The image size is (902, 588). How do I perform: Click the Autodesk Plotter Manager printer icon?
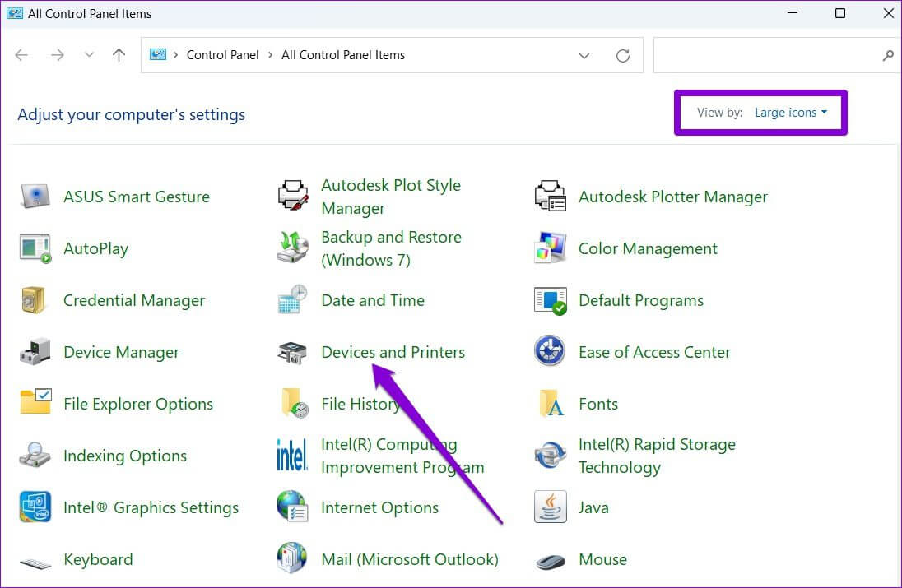551,196
